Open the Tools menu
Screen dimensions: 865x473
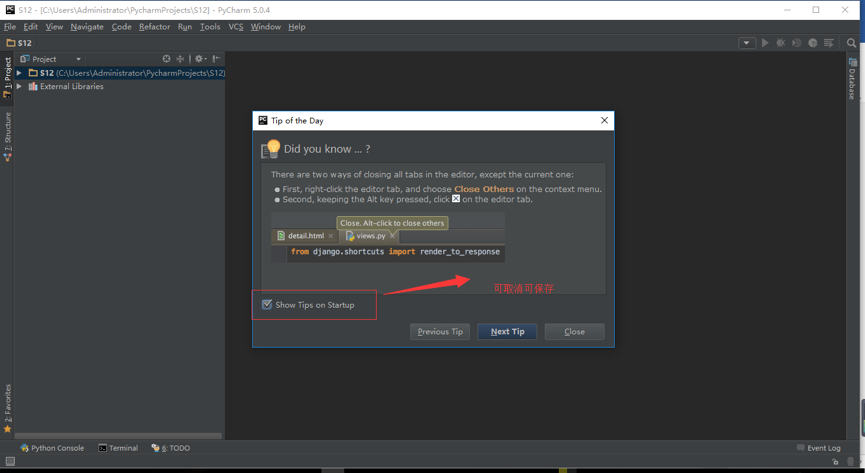click(x=210, y=26)
